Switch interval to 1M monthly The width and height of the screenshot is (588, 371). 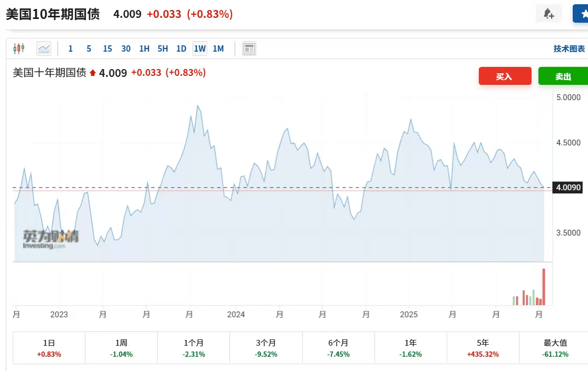click(x=218, y=48)
